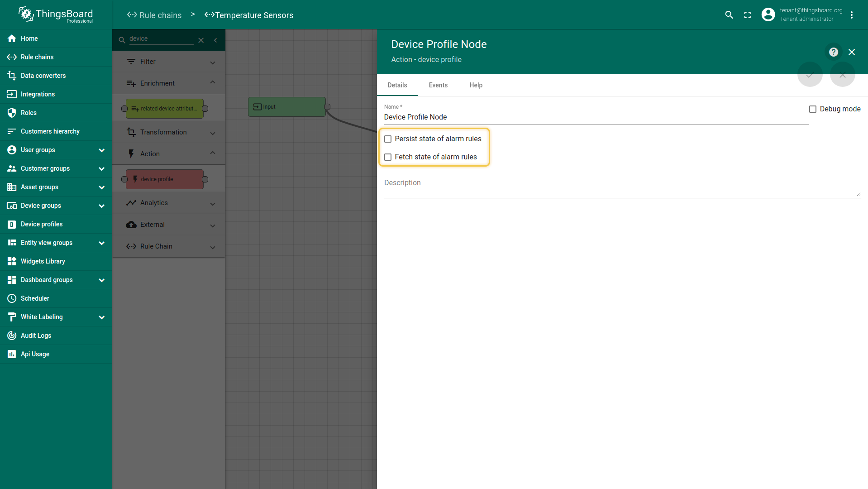Click the ThingsBoard logo
The height and width of the screenshot is (489, 868).
[x=56, y=15]
